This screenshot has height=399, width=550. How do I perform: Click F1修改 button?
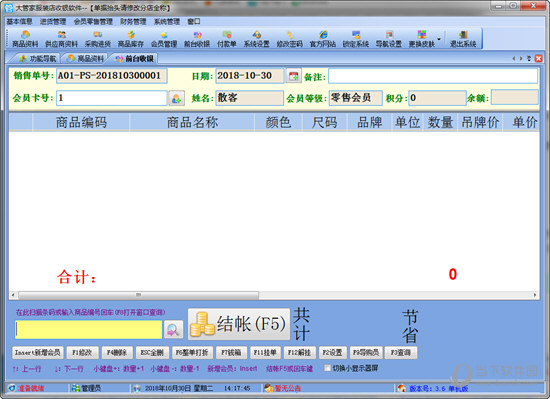pos(82,352)
